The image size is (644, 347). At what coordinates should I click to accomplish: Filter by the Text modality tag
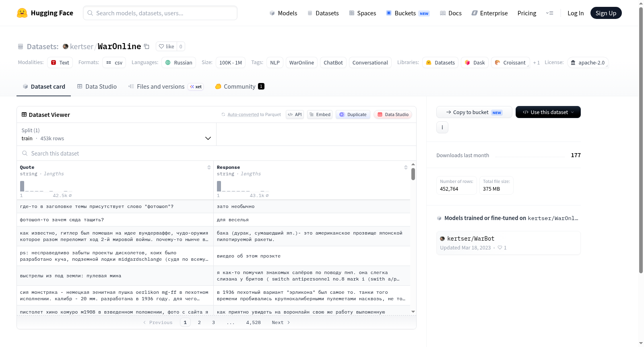click(60, 62)
